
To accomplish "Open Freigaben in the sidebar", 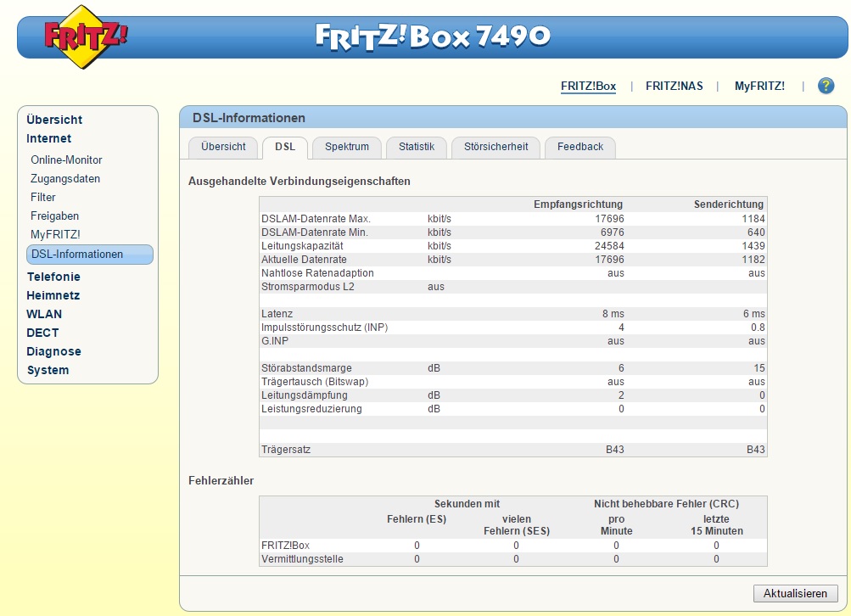I will [54, 216].
